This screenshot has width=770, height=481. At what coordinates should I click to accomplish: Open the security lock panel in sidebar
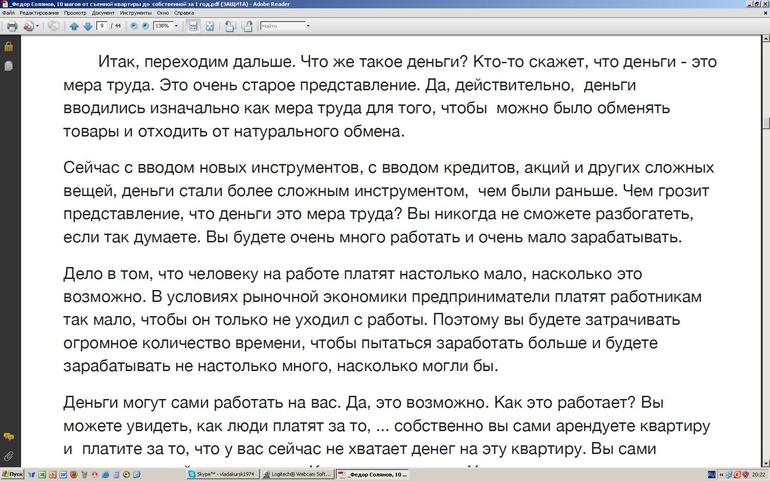pos(8,47)
